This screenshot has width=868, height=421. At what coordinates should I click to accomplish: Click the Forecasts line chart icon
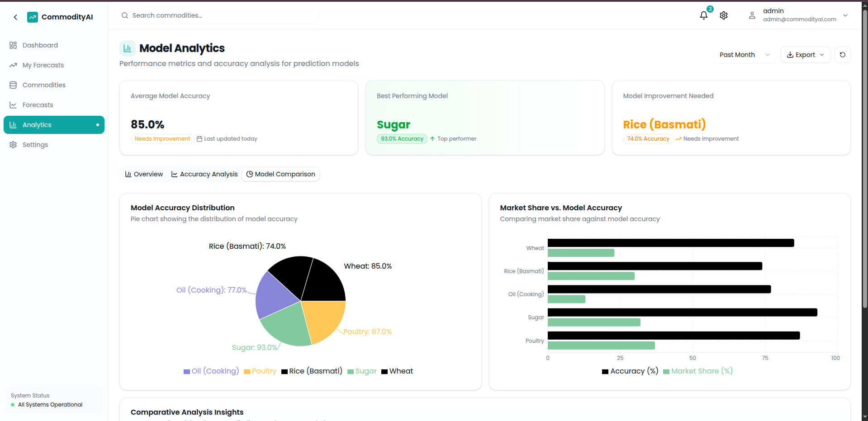pos(13,105)
